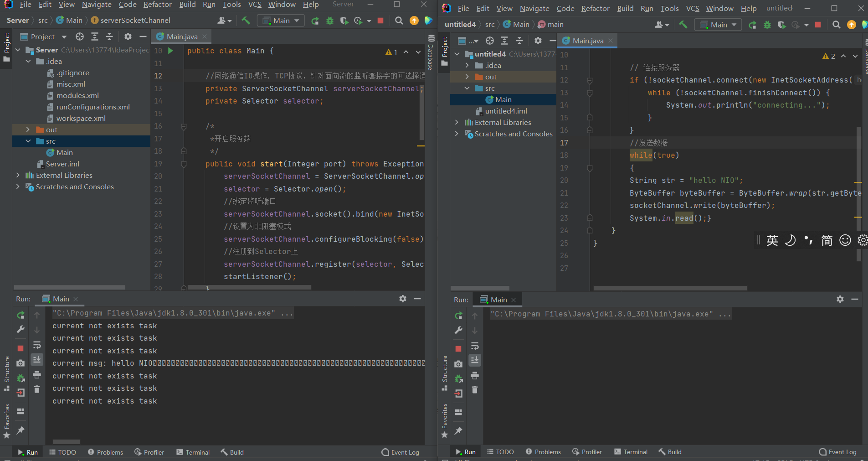Toggle IME punctuation mode
The width and height of the screenshot is (868, 461).
tap(809, 240)
